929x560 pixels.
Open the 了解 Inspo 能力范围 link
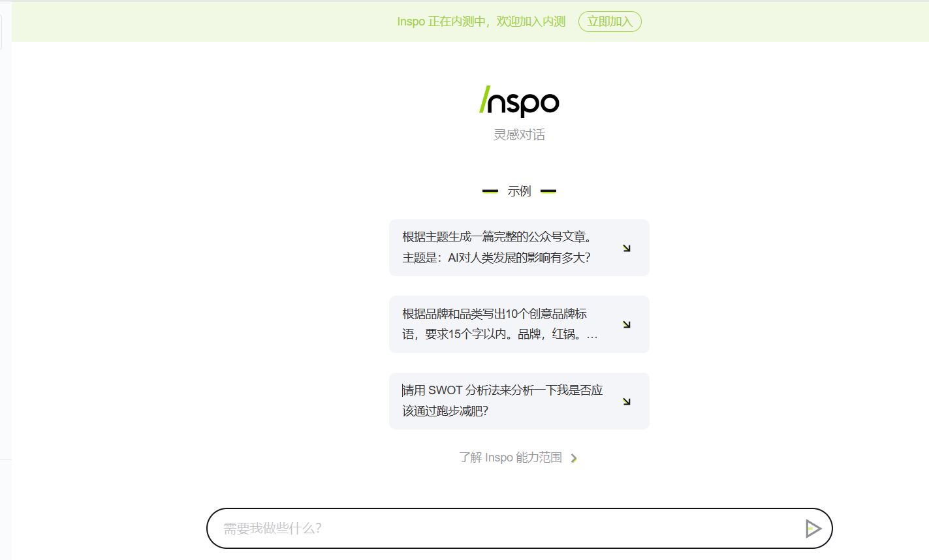(x=510, y=458)
